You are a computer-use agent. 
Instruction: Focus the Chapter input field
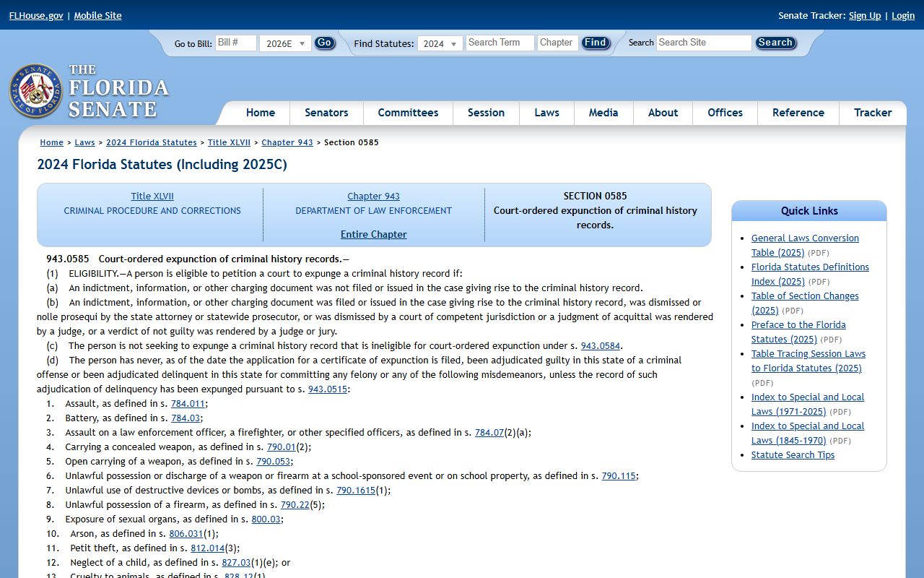click(x=558, y=43)
